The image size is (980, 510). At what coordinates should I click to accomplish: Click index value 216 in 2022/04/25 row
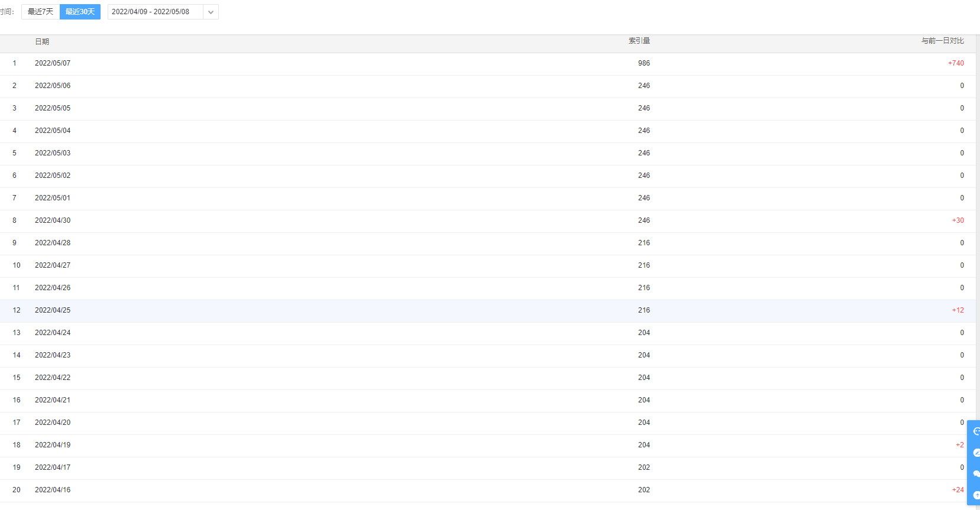pos(644,310)
